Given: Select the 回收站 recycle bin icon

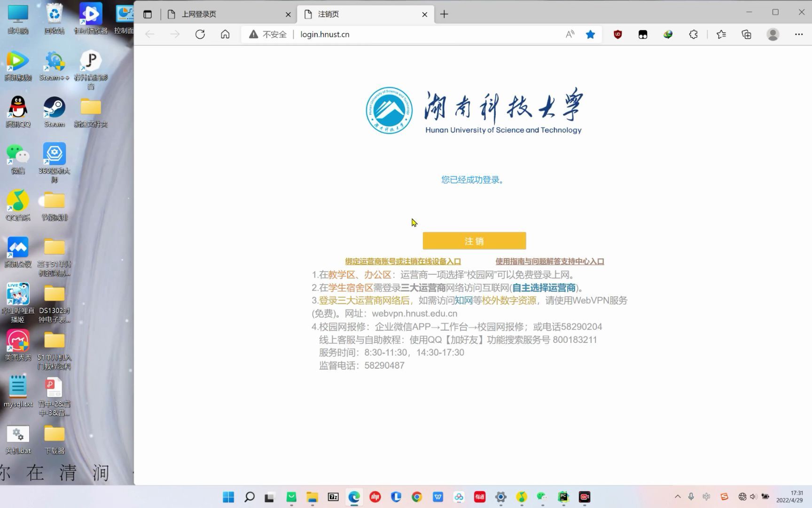Looking at the screenshot, I should click(x=55, y=20).
